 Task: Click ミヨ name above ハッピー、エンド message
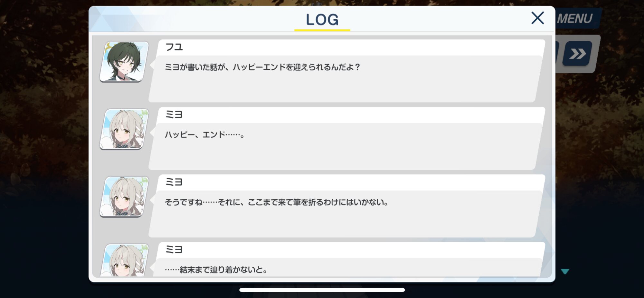[174, 114]
